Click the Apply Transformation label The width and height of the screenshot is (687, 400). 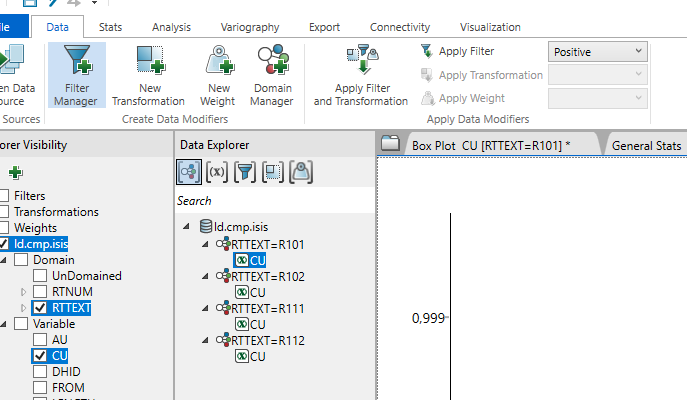click(x=491, y=75)
